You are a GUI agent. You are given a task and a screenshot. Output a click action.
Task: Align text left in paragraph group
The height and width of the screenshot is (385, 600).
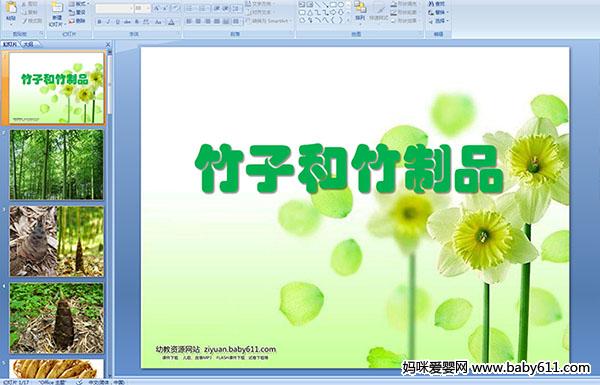(189, 21)
